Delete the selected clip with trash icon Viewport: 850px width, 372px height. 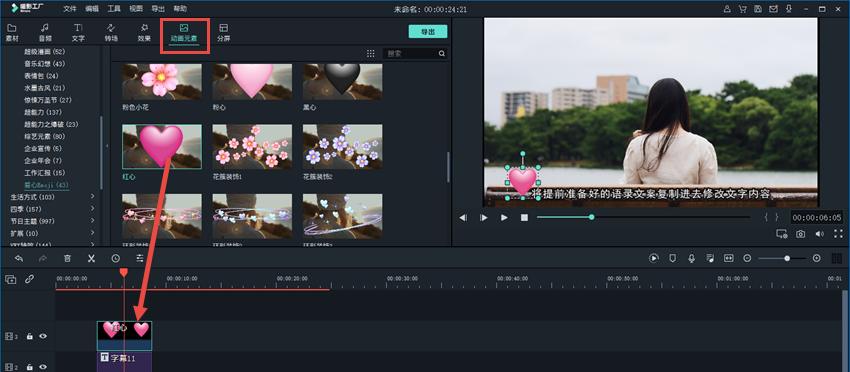click(67, 258)
